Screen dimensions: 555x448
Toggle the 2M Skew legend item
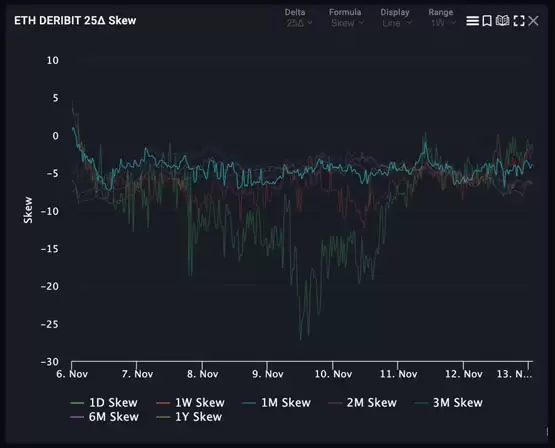point(362,403)
